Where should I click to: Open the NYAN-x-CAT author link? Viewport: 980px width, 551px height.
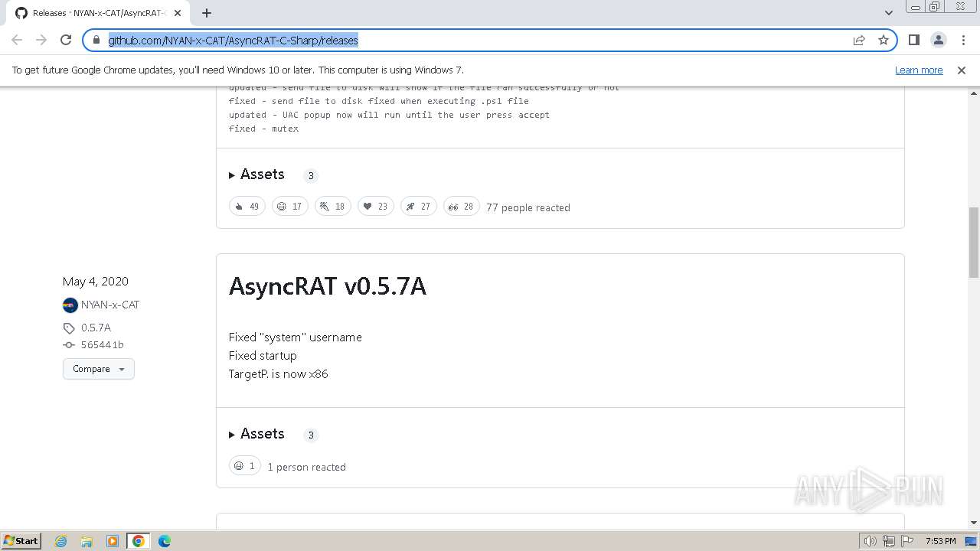click(110, 305)
